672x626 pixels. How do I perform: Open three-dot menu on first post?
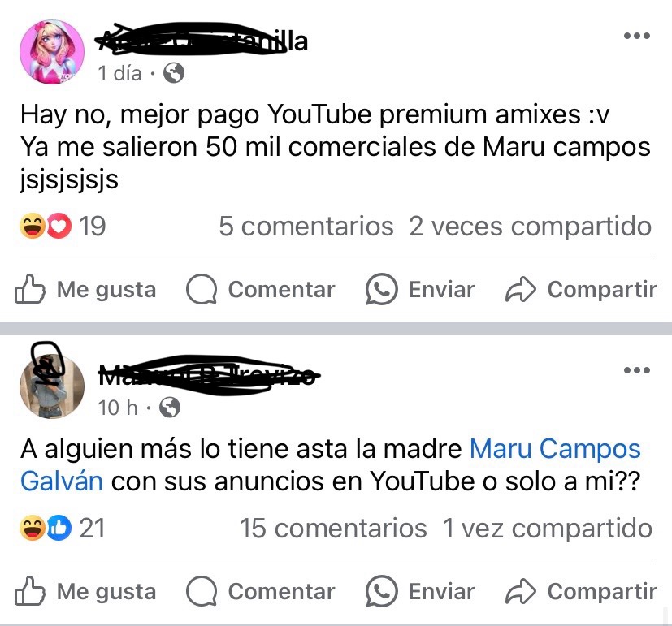[637, 36]
